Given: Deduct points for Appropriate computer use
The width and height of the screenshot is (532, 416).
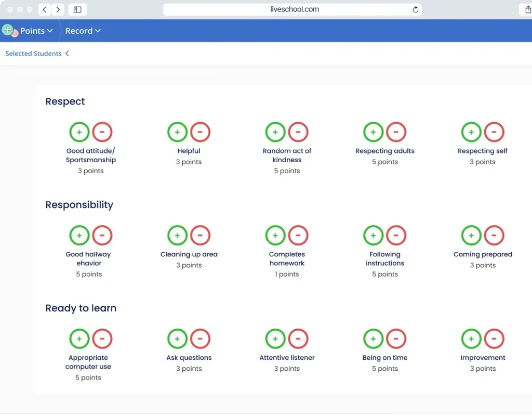Looking at the screenshot, I should (102, 339).
